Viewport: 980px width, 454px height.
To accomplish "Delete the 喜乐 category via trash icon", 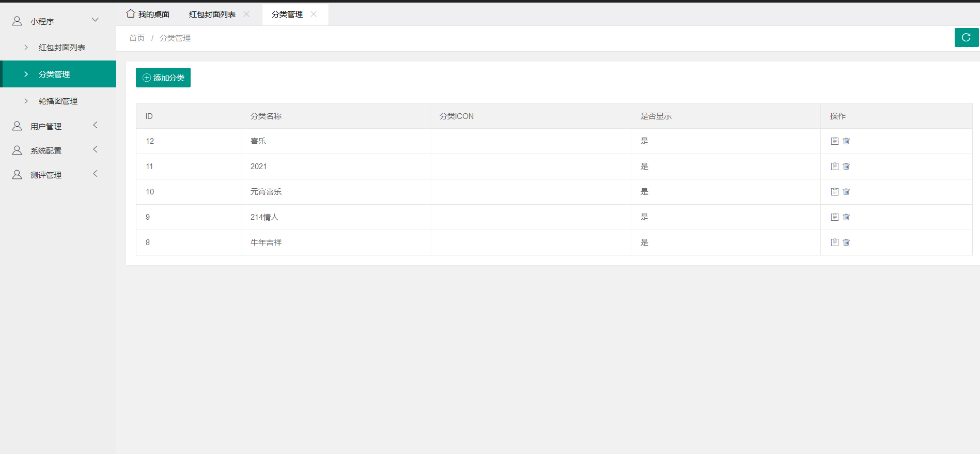I will [x=846, y=141].
